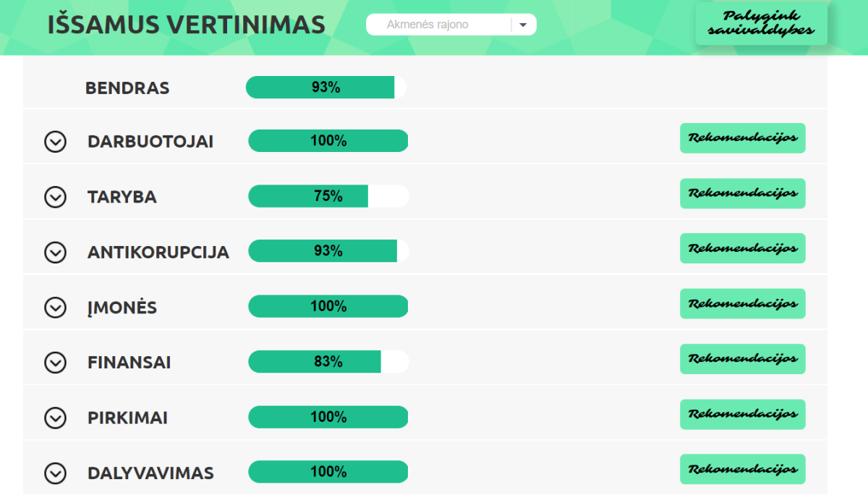This screenshot has height=503, width=868.
Task: Expand the ĮMONĖS section chevron
Action: click(x=55, y=308)
